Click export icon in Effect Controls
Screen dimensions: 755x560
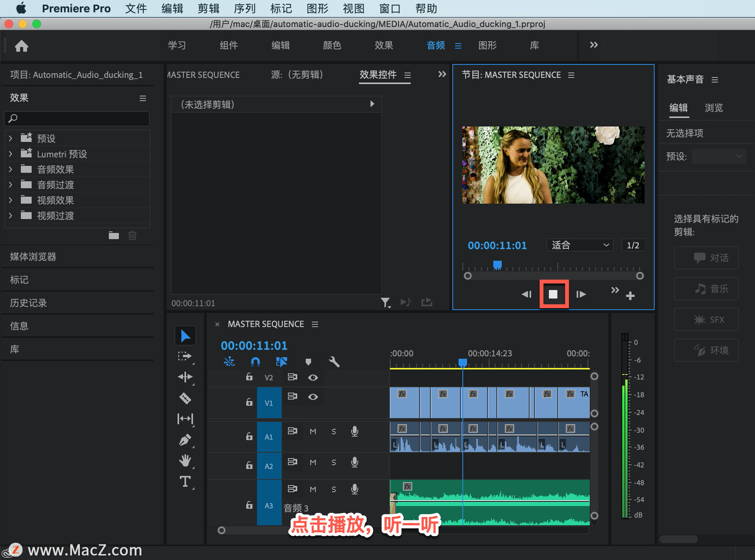[427, 302]
